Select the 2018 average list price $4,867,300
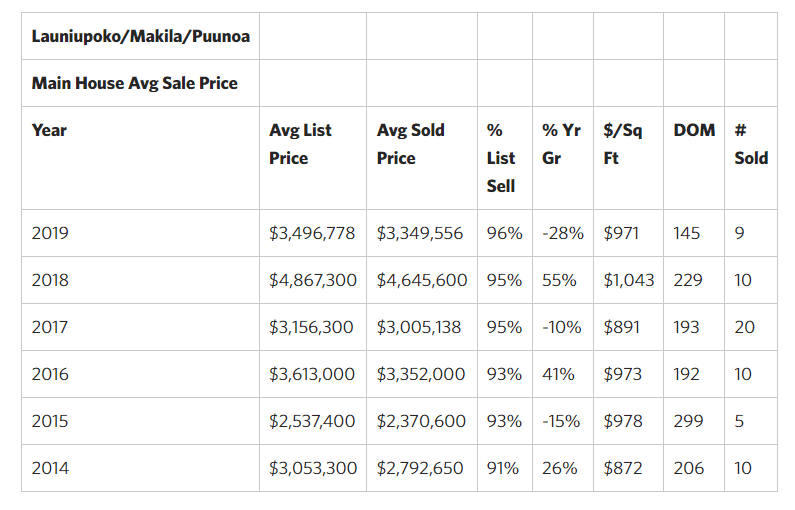 (x=312, y=280)
